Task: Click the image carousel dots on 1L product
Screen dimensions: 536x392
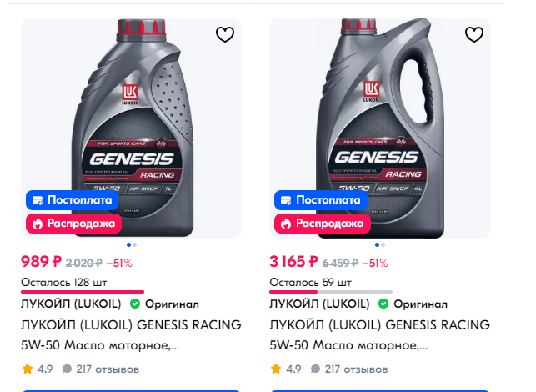Action: (131, 245)
